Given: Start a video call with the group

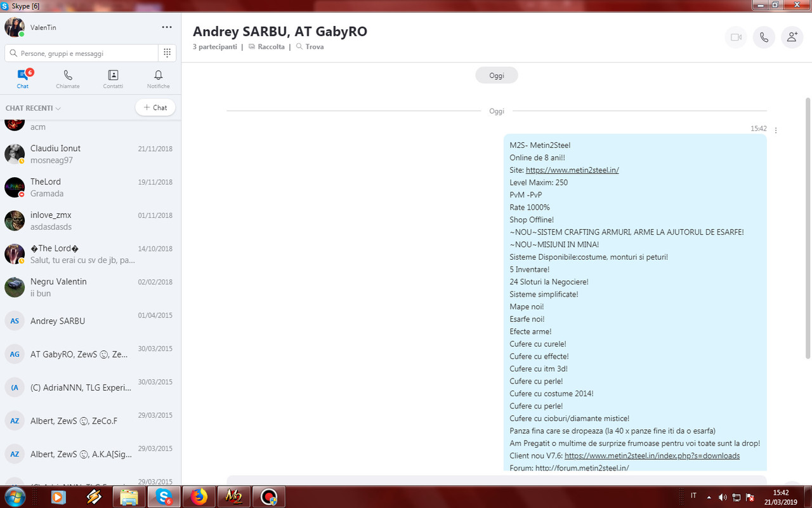Looking at the screenshot, I should point(736,37).
